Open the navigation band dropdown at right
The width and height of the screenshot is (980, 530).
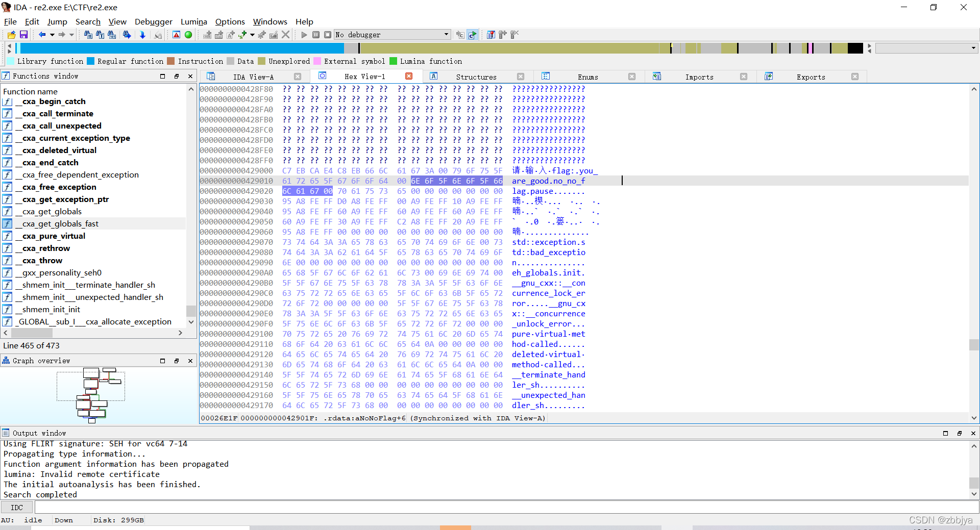974,48
